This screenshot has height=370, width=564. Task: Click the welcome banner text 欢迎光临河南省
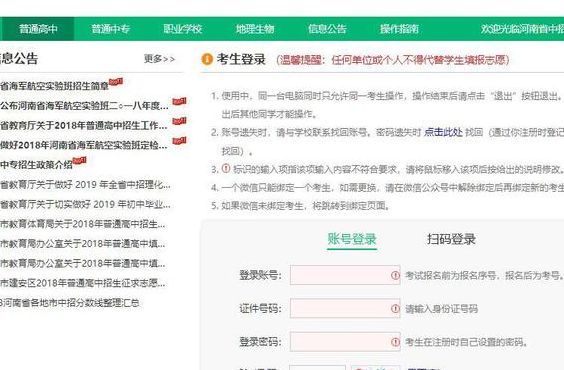pos(522,29)
